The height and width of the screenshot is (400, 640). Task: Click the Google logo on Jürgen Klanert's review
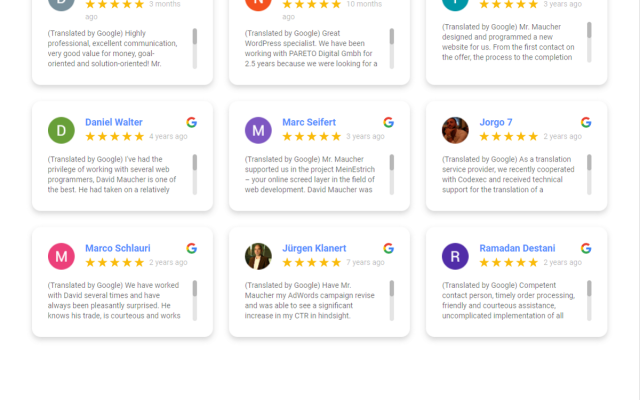[x=389, y=248]
